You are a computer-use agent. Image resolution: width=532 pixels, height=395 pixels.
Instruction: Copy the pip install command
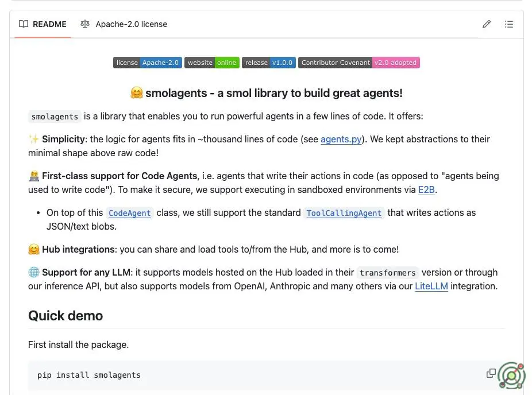pos(491,373)
